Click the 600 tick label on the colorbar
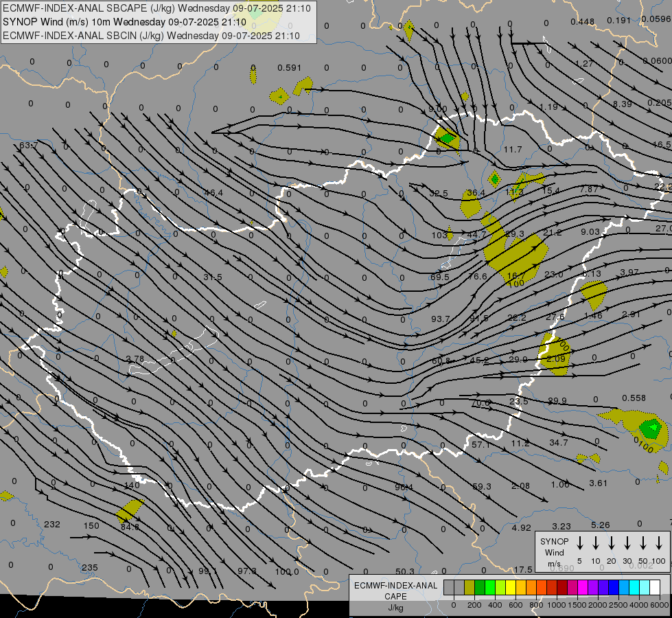 click(515, 605)
